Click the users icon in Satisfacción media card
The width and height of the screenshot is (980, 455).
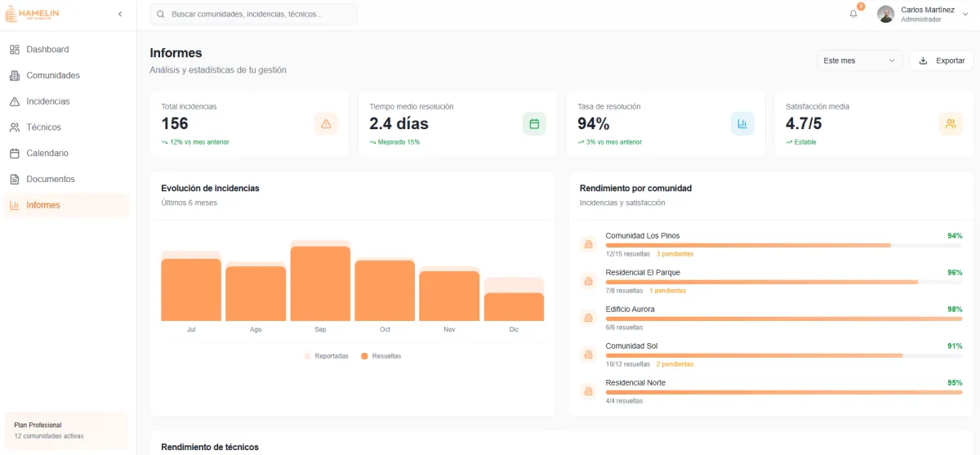point(951,124)
